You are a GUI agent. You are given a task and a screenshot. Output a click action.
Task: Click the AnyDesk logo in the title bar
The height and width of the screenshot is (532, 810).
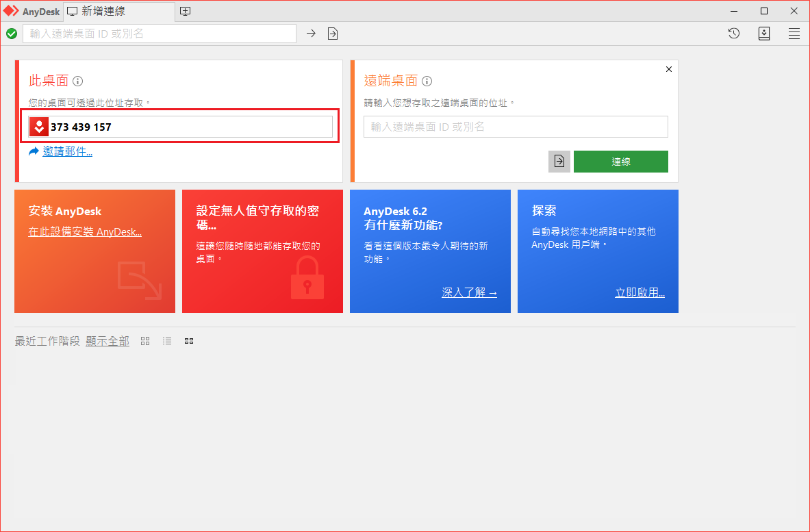coord(11,11)
